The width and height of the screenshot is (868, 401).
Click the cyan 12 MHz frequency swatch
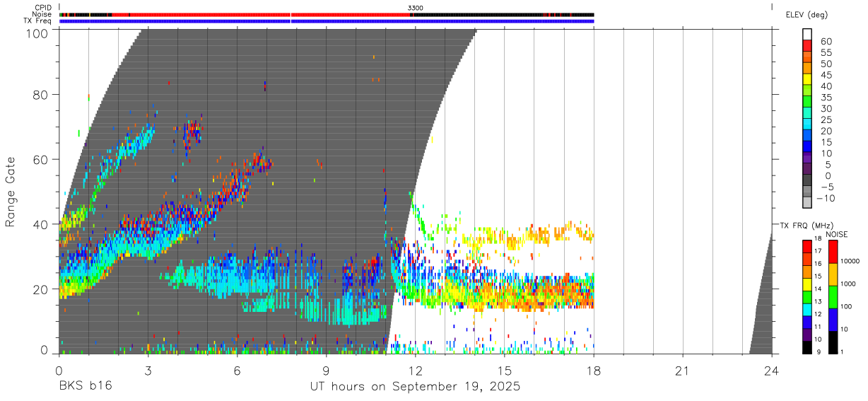point(807,310)
